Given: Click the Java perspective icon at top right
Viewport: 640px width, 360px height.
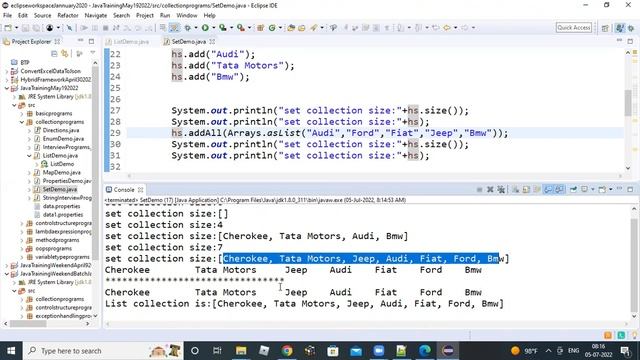Looking at the screenshot, I should (x=620, y=28).
